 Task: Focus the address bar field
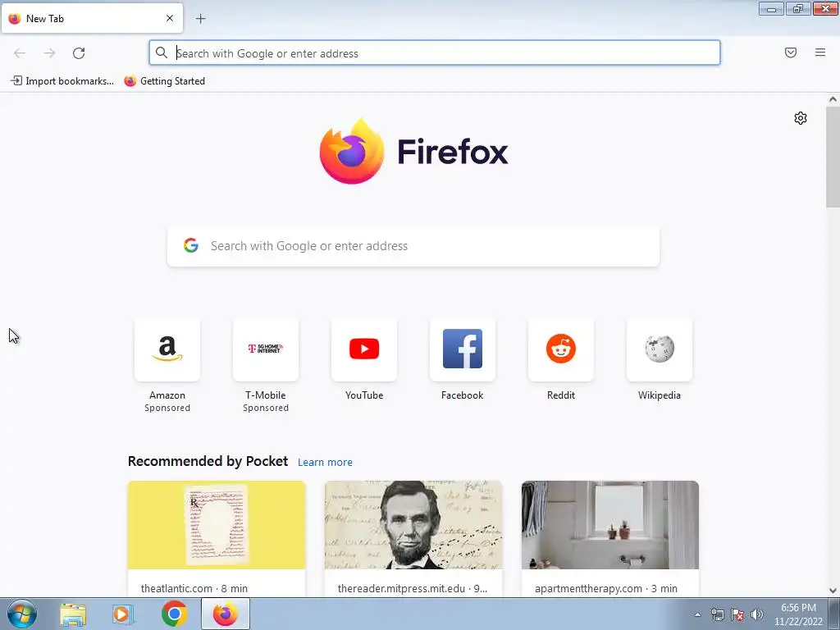tap(435, 53)
